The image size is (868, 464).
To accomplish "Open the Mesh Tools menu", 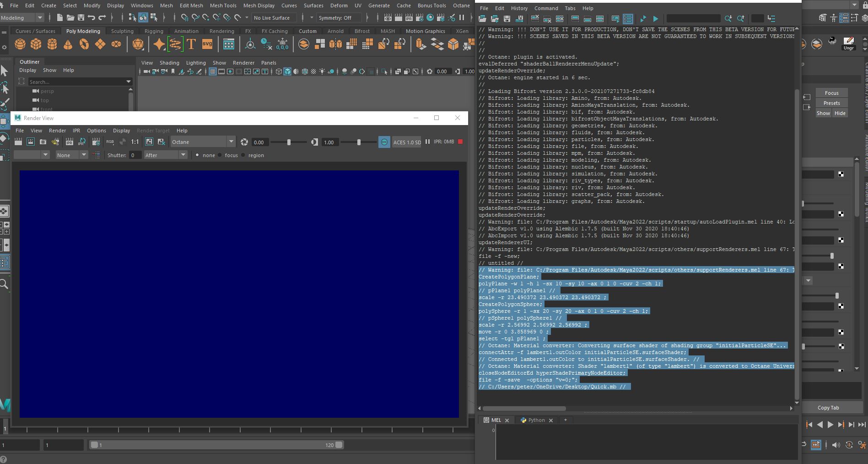I will [223, 5].
